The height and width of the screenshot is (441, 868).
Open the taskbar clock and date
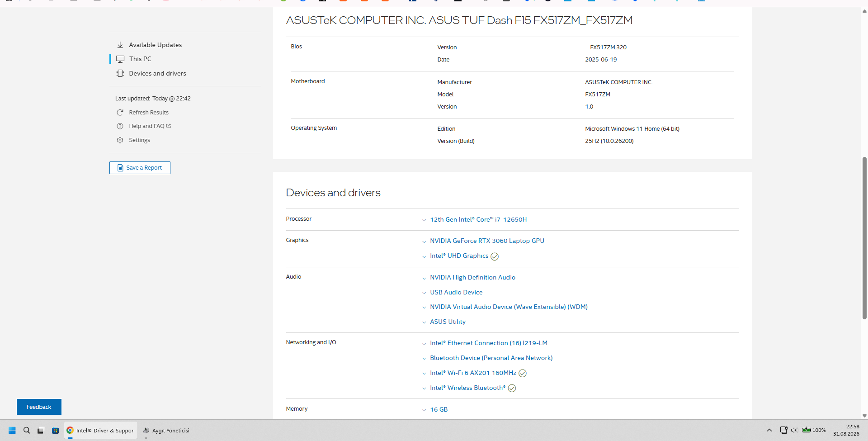(x=846, y=430)
